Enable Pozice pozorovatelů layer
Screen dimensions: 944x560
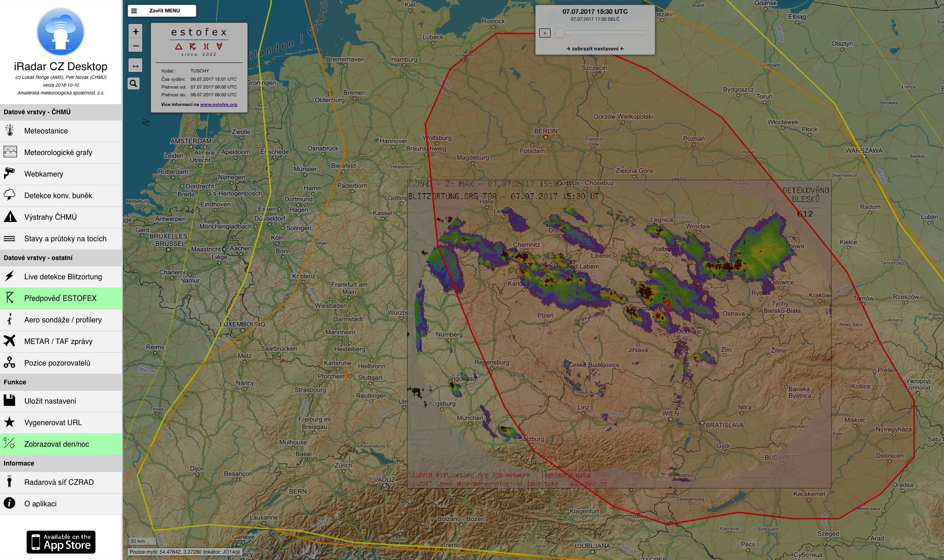tap(61, 363)
